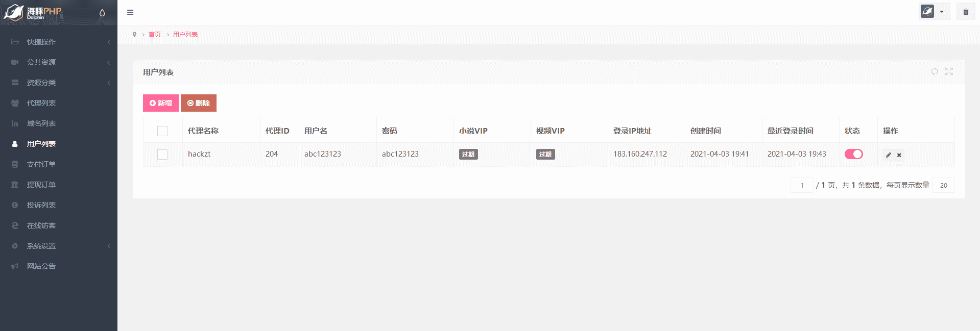
Task: Click the trash icon in top bar
Action: (x=966, y=12)
